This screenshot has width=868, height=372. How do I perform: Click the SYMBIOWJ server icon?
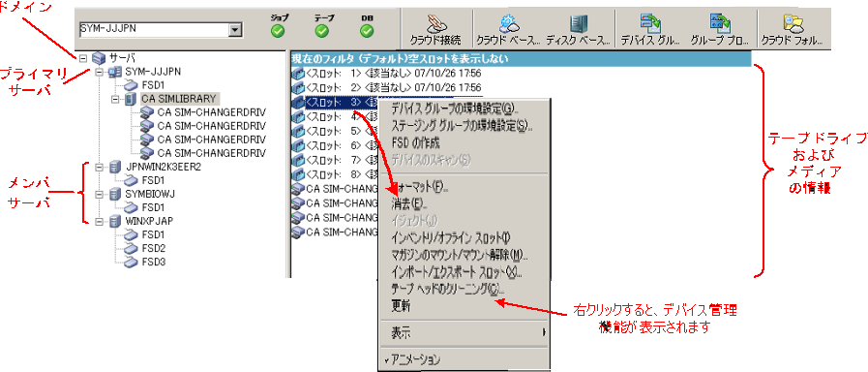[115, 194]
